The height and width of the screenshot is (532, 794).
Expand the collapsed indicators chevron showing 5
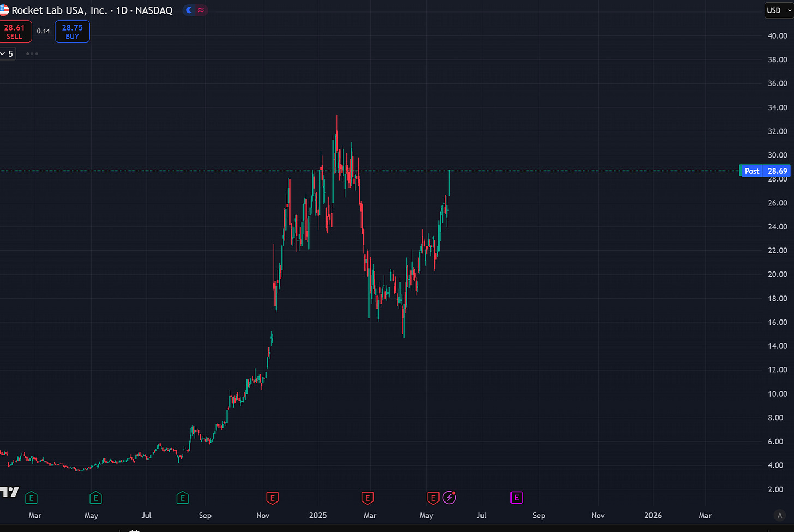[x=8, y=53]
